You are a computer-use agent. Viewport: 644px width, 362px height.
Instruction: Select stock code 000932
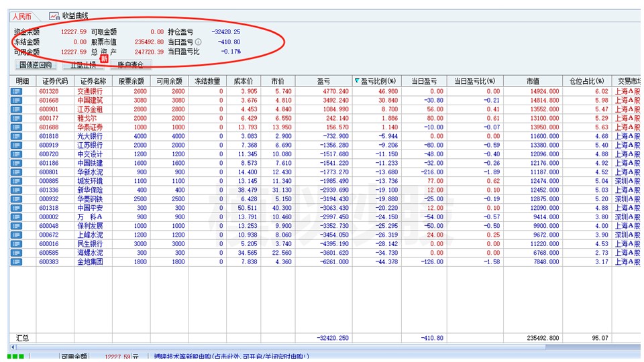[x=49, y=199]
